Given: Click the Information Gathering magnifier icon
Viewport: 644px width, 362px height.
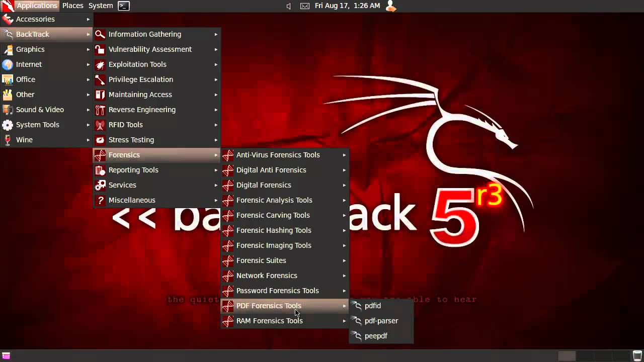Looking at the screenshot, I should pyautogui.click(x=100, y=34).
